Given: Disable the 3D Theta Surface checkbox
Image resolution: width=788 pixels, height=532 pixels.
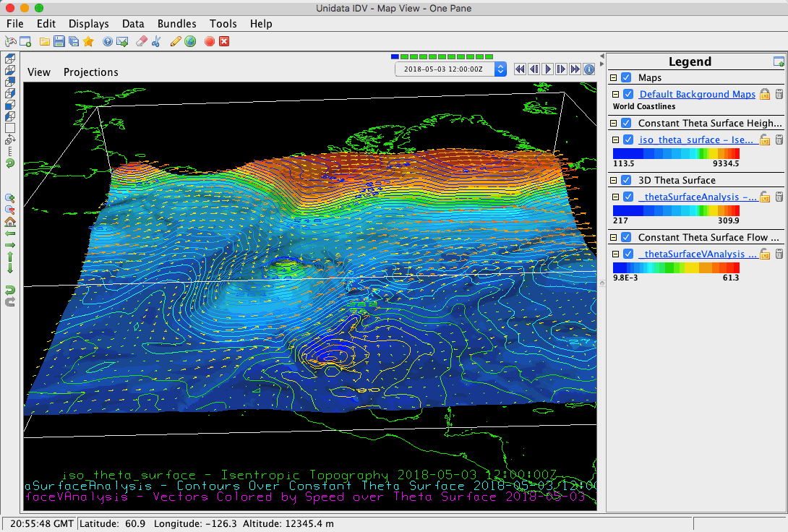Looking at the screenshot, I should click(x=627, y=180).
